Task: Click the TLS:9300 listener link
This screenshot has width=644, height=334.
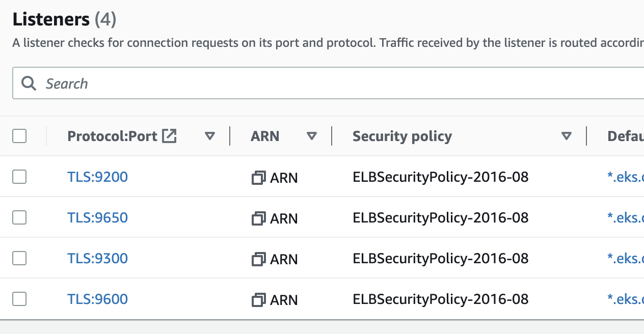Action: pyautogui.click(x=97, y=258)
